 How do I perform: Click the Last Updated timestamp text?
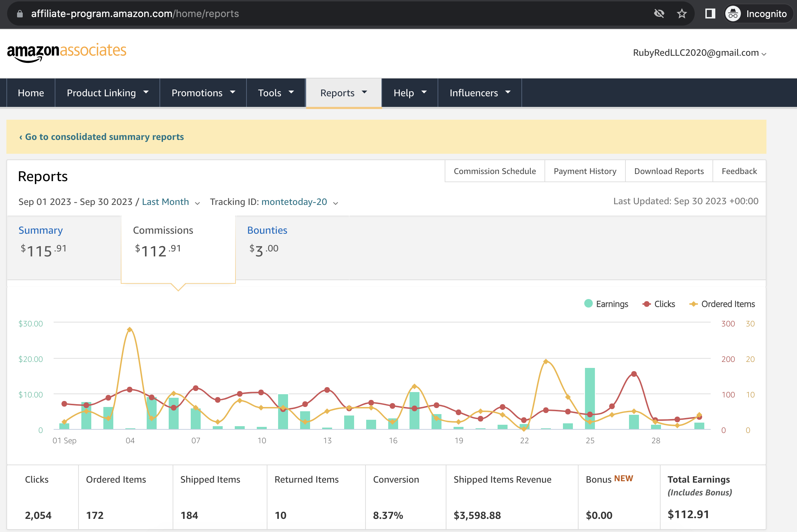point(686,201)
